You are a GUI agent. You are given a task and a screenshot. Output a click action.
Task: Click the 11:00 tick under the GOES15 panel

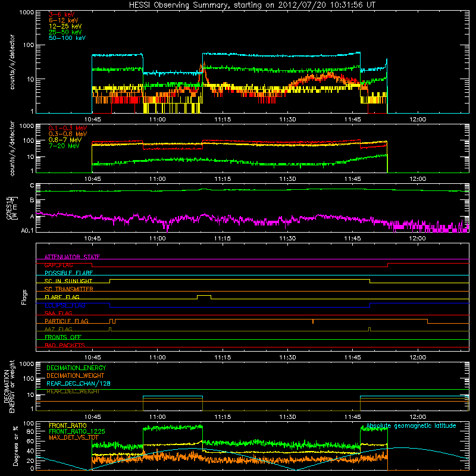click(158, 239)
